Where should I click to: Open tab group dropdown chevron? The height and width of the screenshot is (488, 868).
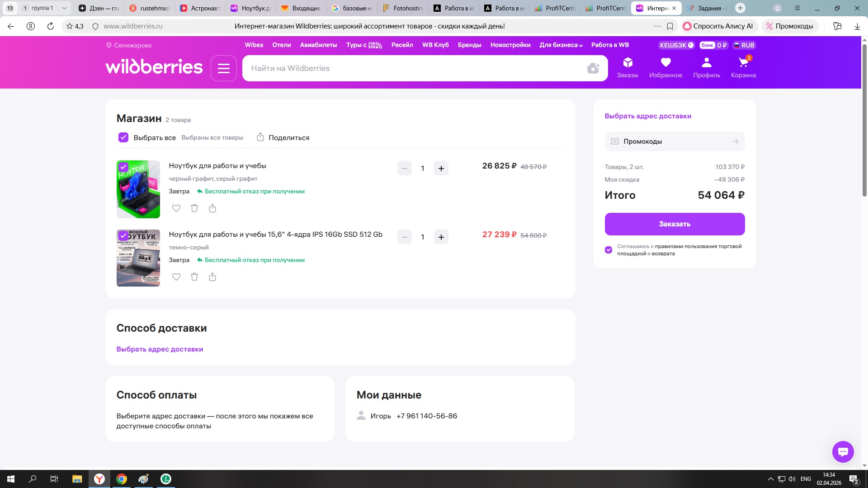[x=64, y=8]
